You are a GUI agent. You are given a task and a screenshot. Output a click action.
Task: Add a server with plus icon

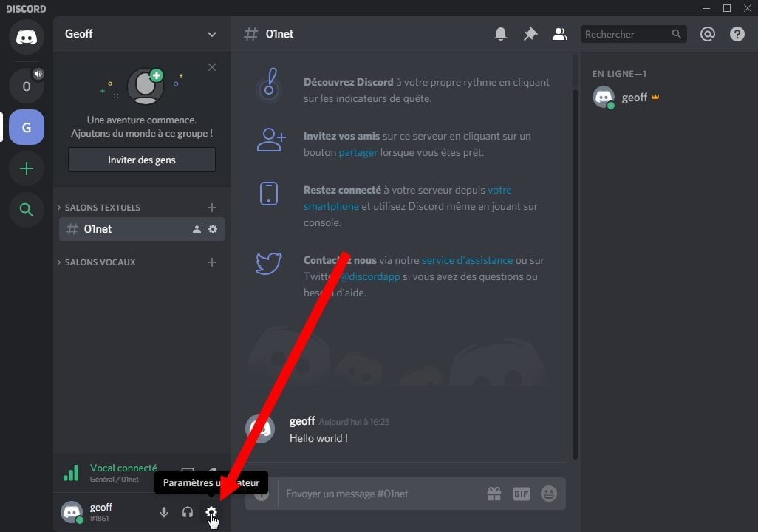(x=27, y=168)
